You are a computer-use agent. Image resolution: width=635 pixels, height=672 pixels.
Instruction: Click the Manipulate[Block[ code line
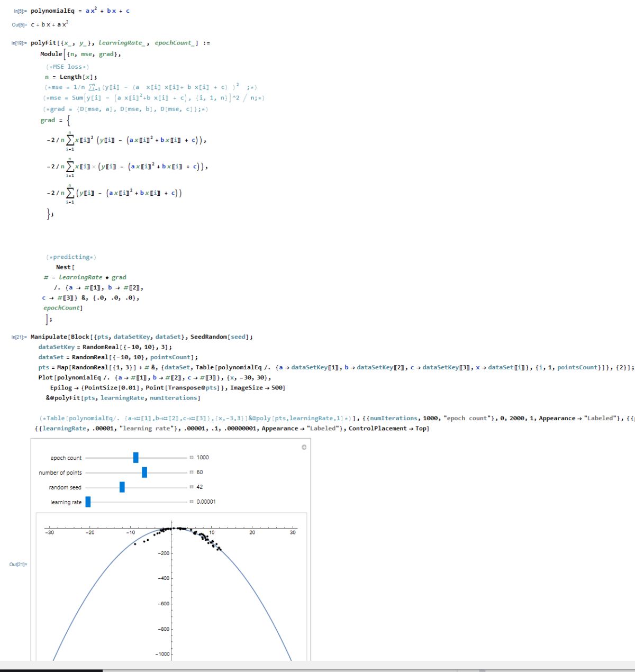tap(142, 337)
